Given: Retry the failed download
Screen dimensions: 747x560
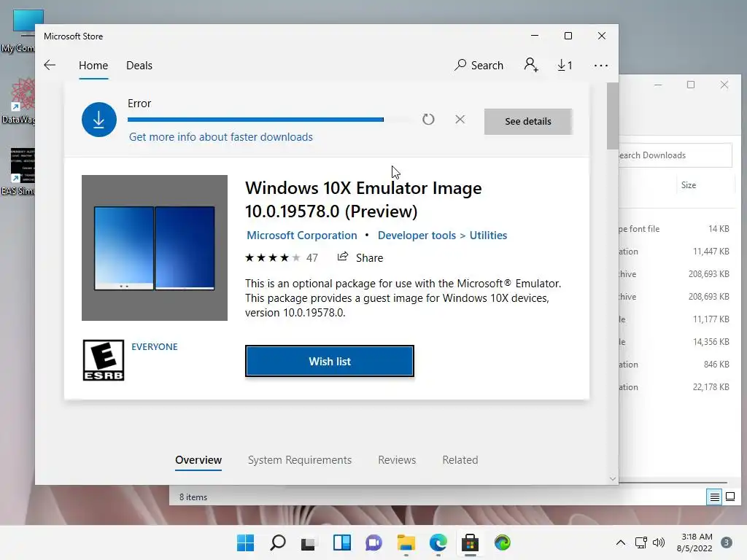Looking at the screenshot, I should [428, 120].
